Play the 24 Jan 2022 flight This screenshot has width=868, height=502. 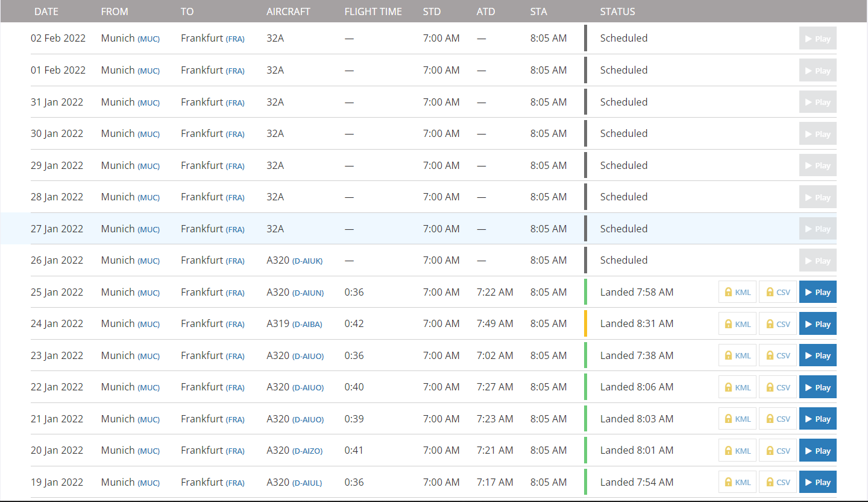click(x=817, y=324)
